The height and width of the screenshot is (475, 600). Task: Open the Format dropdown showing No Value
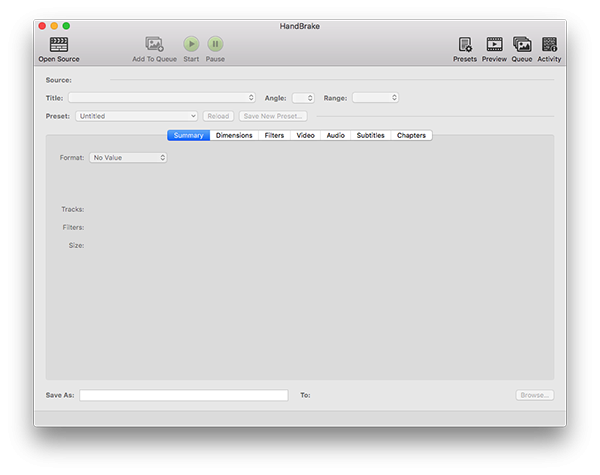coord(128,157)
